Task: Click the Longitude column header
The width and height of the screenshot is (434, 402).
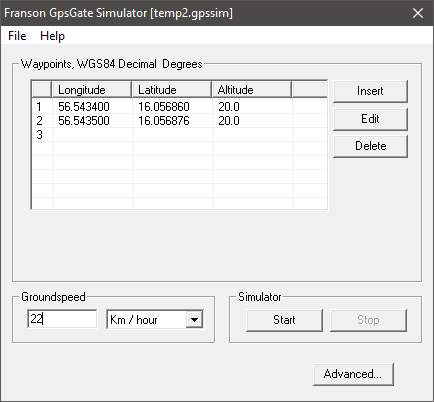Action: coord(92,90)
